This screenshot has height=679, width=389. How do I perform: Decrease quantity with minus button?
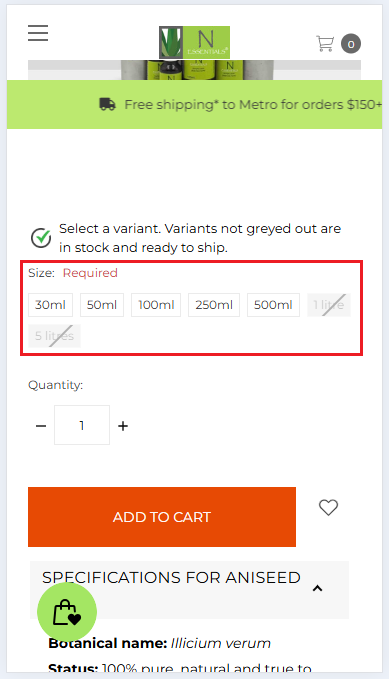coord(41,426)
